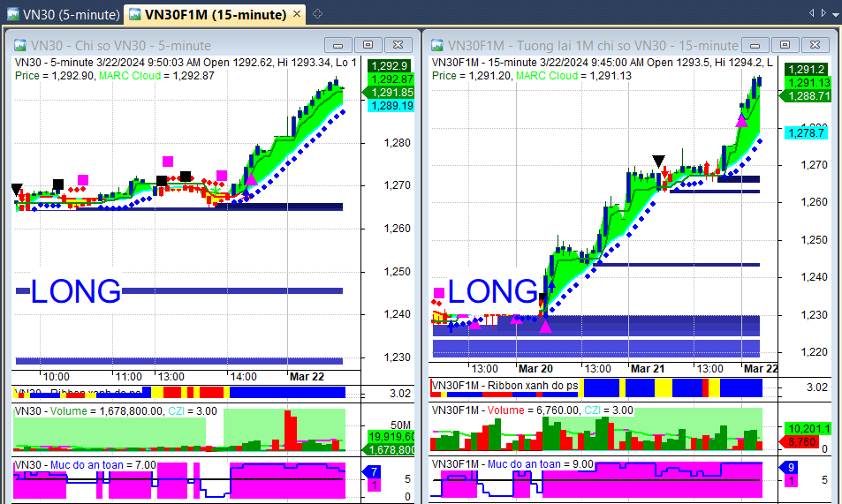Click the 1,289.19 cyan price tag
842x504 pixels.
[x=390, y=106]
